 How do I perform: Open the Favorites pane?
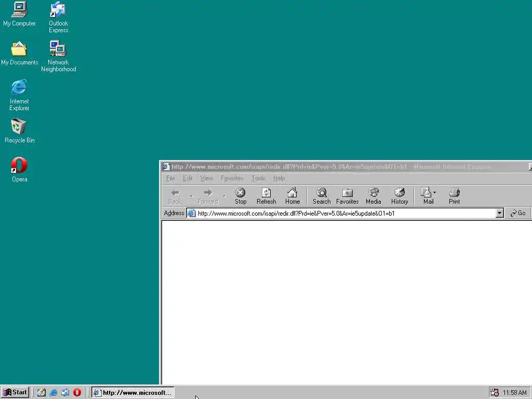(348, 196)
